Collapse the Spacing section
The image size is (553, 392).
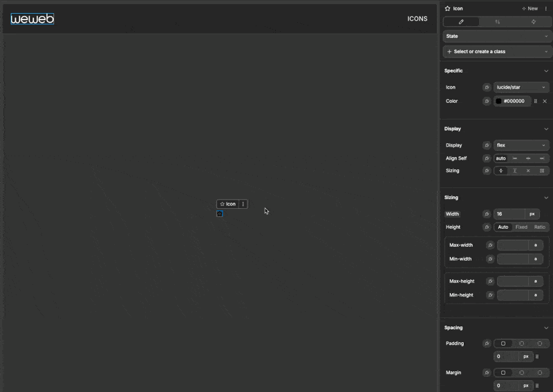pyautogui.click(x=545, y=328)
